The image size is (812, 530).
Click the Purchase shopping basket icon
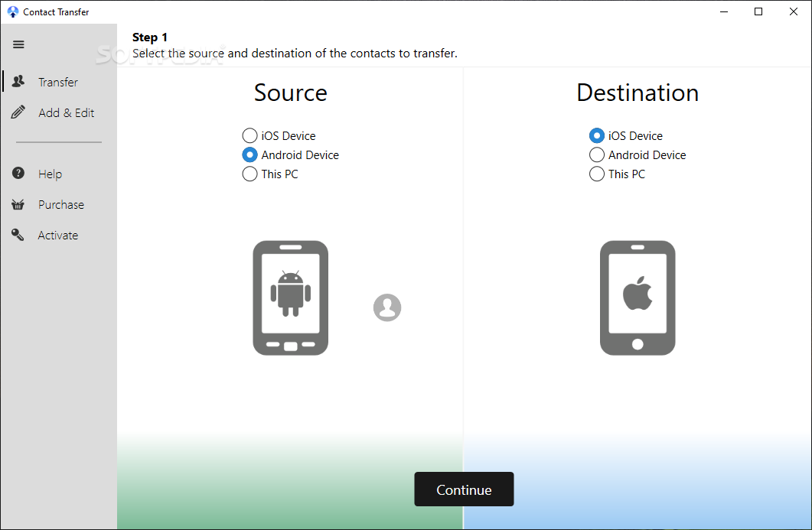pos(18,204)
